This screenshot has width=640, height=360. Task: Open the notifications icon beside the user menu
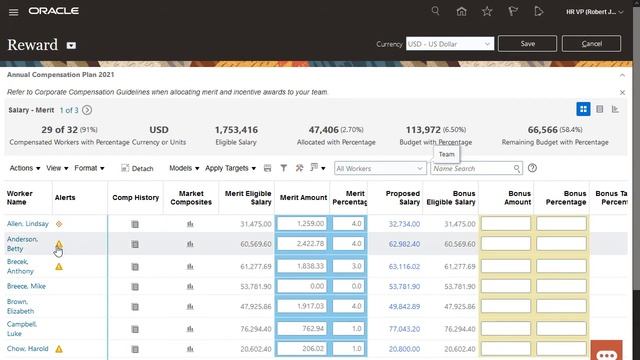(538, 11)
